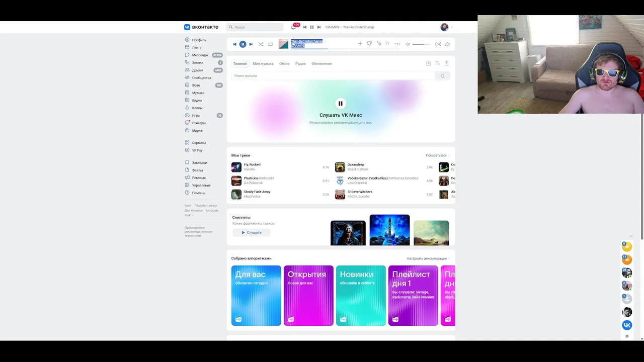This screenshot has height=362, width=644.
Task: Open the notifications bell
Action: (293, 27)
